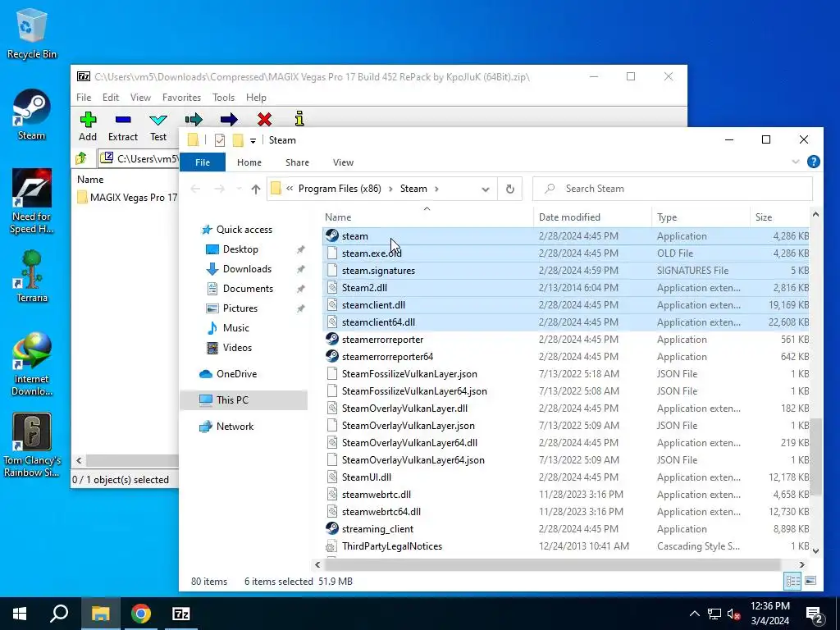The height and width of the screenshot is (630, 840).
Task: Click the horizontal scrollbar in Explorer file list
Action: click(x=552, y=564)
